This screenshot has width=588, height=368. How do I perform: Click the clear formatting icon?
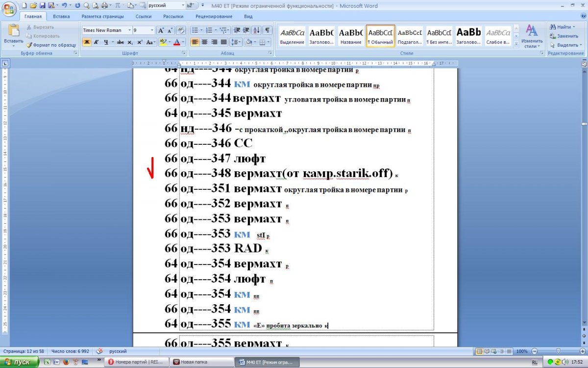tap(180, 30)
